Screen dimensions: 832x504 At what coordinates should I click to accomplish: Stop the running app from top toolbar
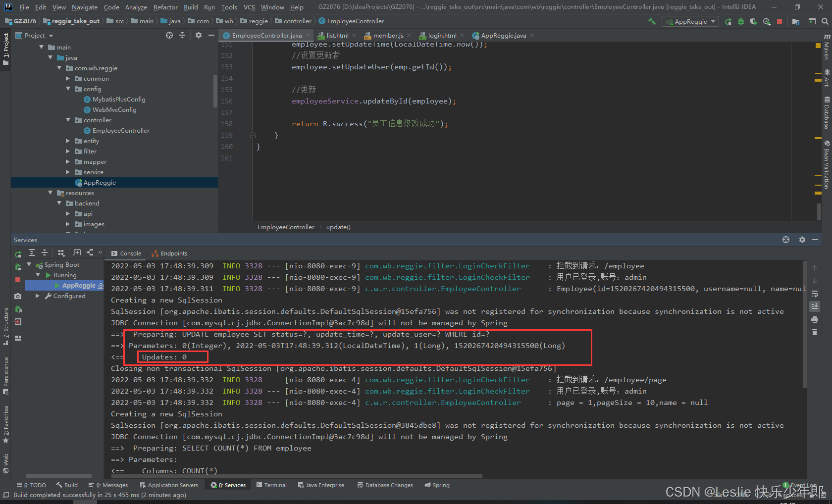pos(780,21)
